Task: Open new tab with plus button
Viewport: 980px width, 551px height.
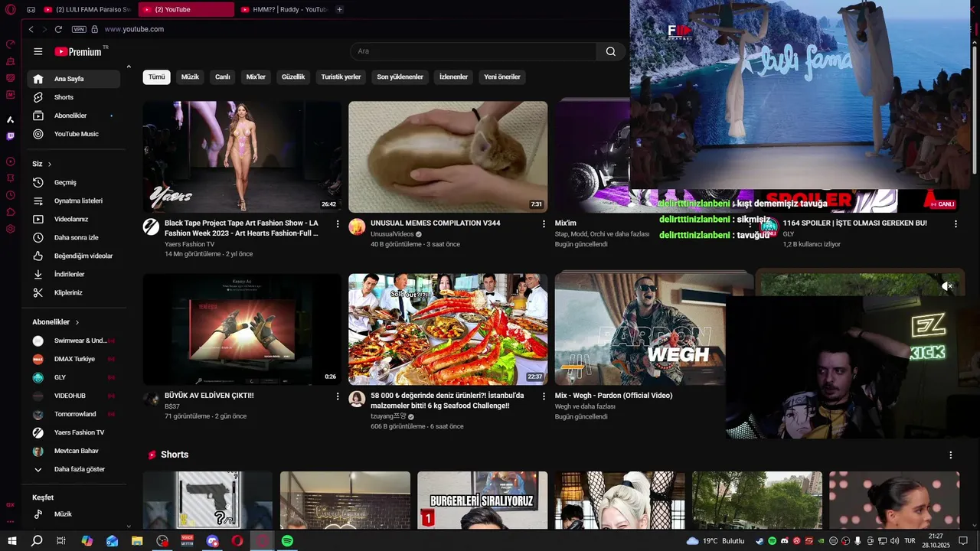Action: point(339,9)
